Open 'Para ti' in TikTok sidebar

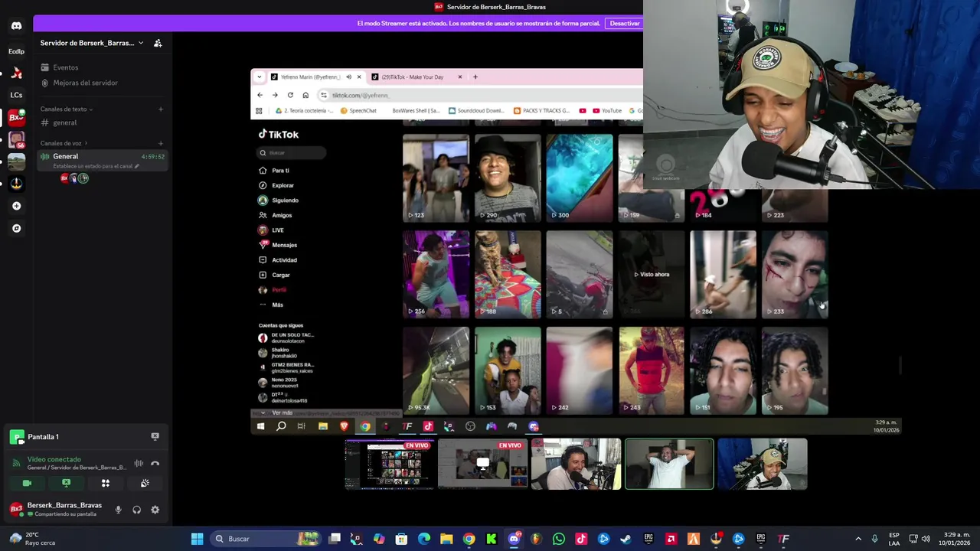[x=280, y=171]
